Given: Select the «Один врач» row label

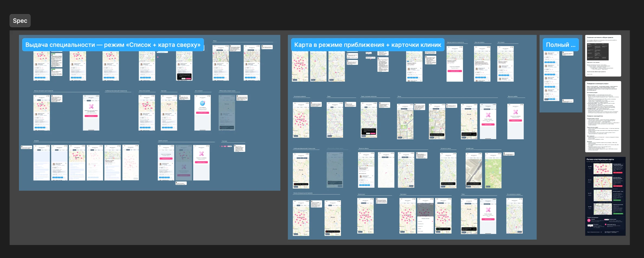Looking at the screenshot, I should (x=164, y=91).
